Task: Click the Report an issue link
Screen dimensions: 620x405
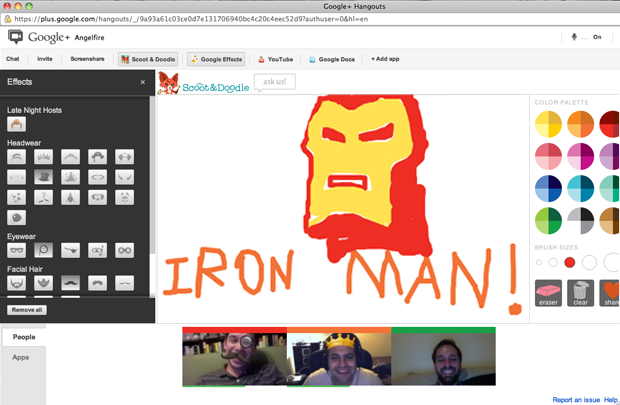Action: [x=576, y=400]
